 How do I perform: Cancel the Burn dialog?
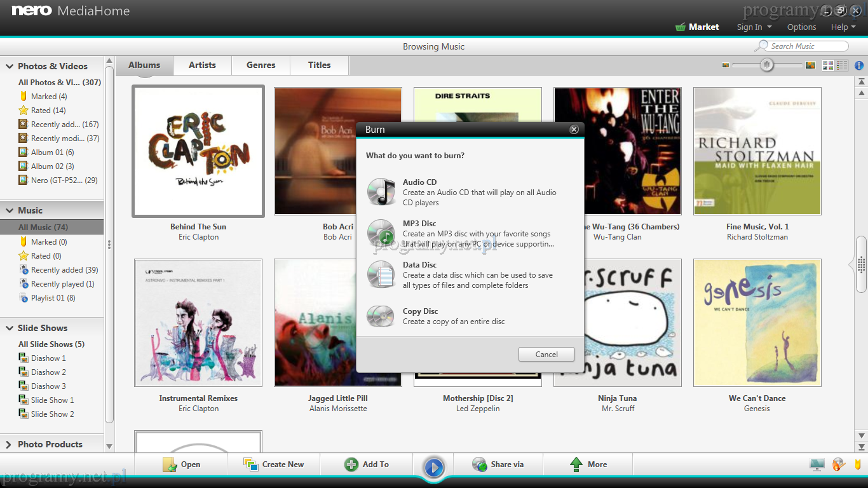[546, 355]
